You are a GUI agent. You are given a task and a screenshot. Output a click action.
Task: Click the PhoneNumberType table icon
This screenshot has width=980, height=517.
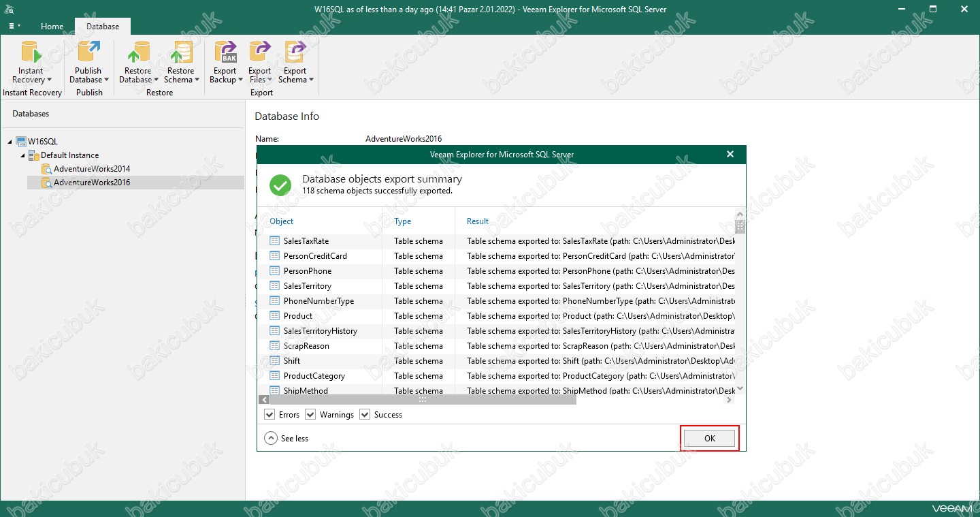click(275, 301)
